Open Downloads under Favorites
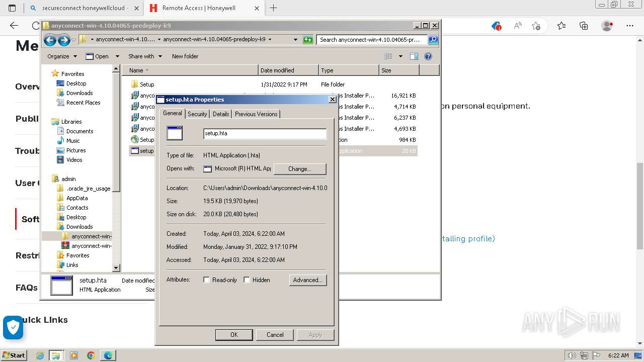Image resolution: width=644 pixels, height=362 pixels. (79, 93)
